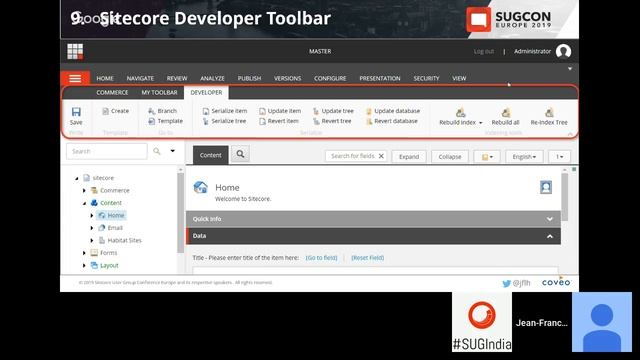
Task: Clear the Search for fields box
Action: click(381, 156)
